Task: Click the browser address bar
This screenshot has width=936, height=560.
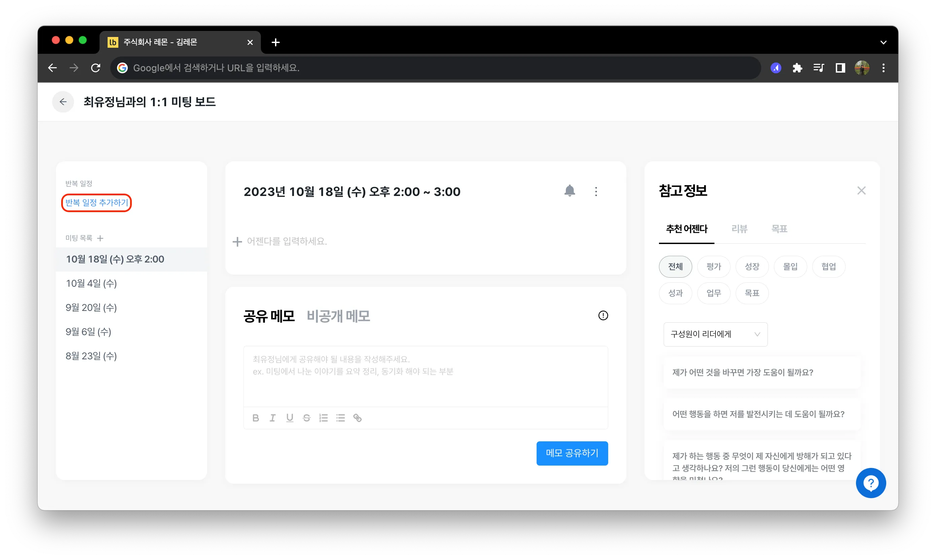Action: click(x=436, y=68)
